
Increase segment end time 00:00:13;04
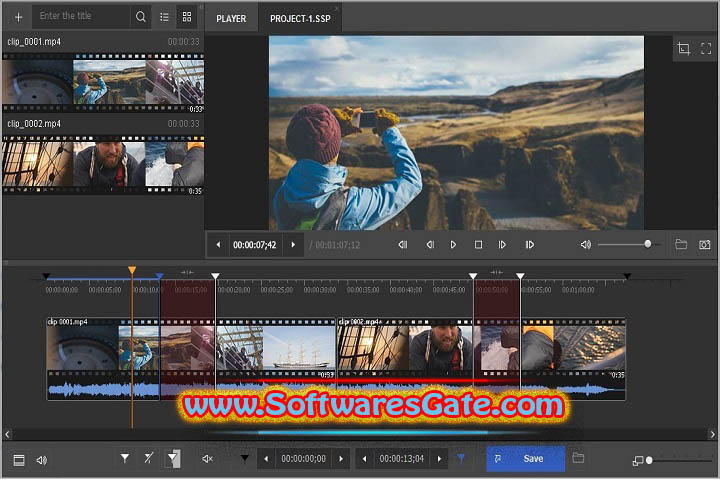pos(439,459)
